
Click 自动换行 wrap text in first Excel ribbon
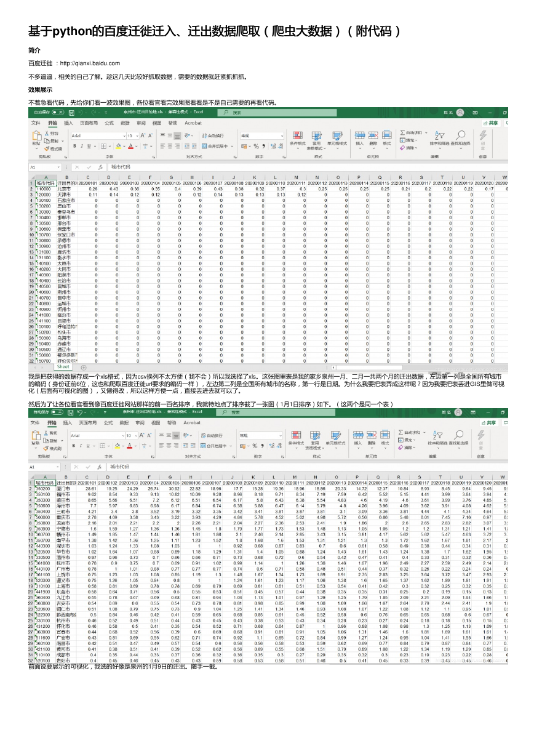click(212, 135)
